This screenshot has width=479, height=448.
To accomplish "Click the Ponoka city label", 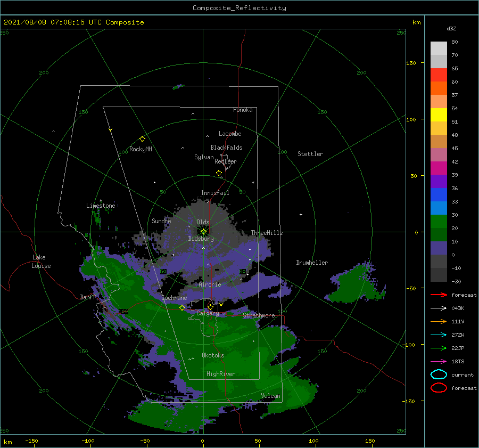I will (x=243, y=110).
